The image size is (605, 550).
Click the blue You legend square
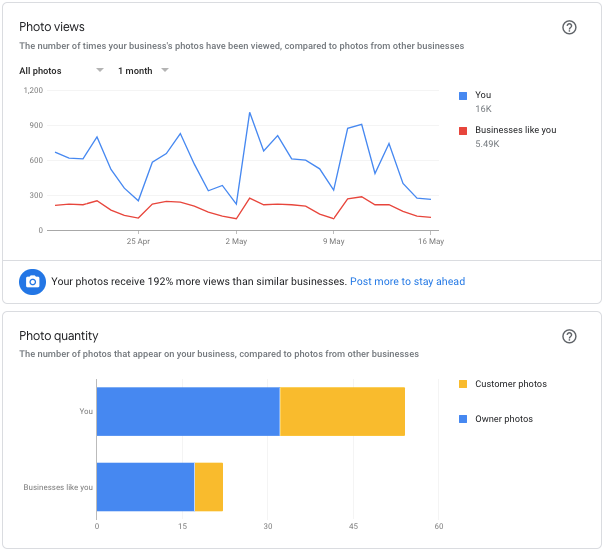point(463,96)
